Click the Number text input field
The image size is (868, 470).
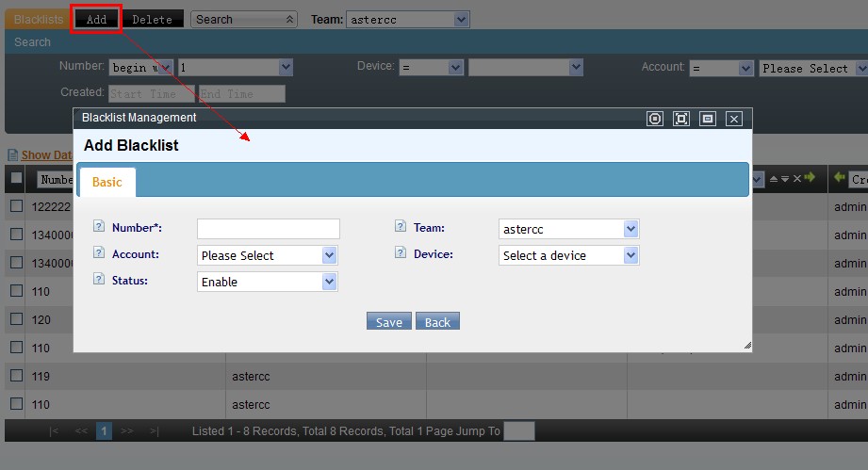click(x=268, y=229)
